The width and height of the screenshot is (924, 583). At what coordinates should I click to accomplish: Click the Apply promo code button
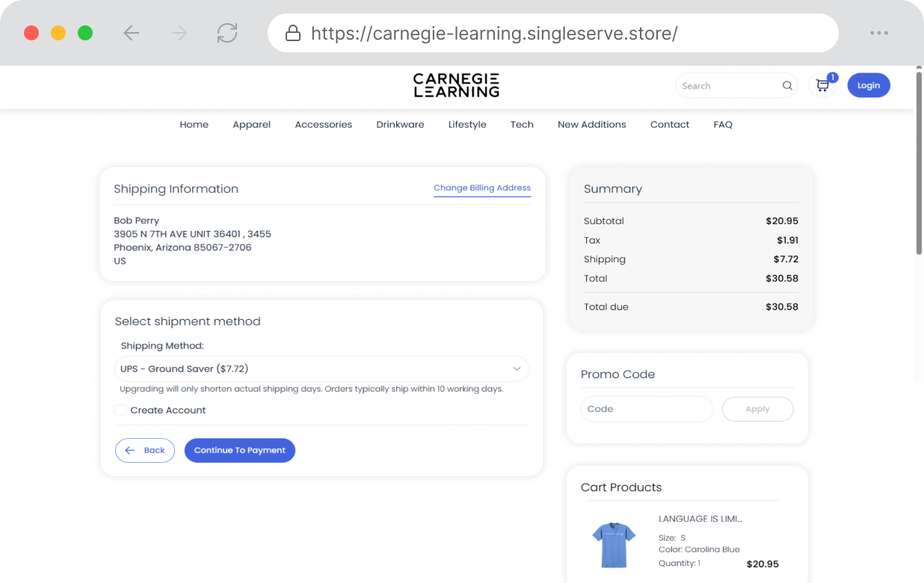tap(757, 409)
